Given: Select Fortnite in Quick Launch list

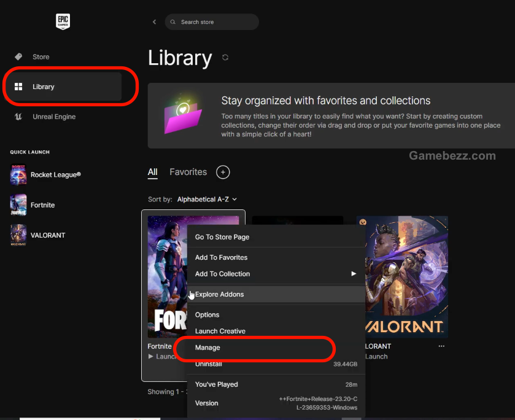Looking at the screenshot, I should pyautogui.click(x=43, y=205).
